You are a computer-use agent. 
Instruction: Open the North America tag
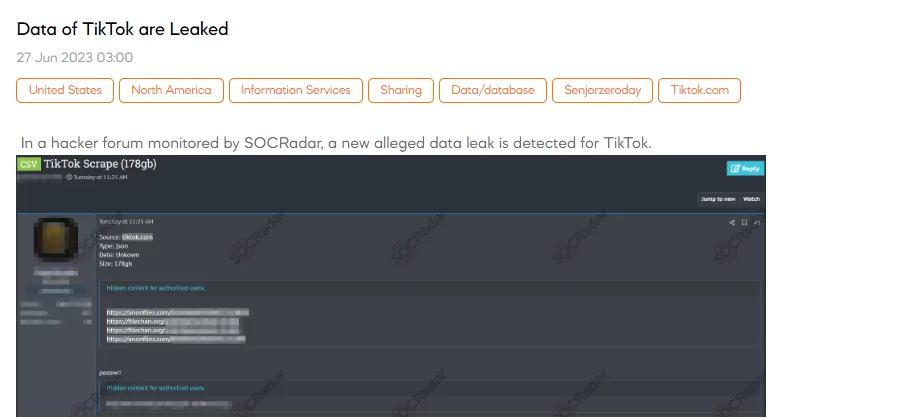(171, 91)
